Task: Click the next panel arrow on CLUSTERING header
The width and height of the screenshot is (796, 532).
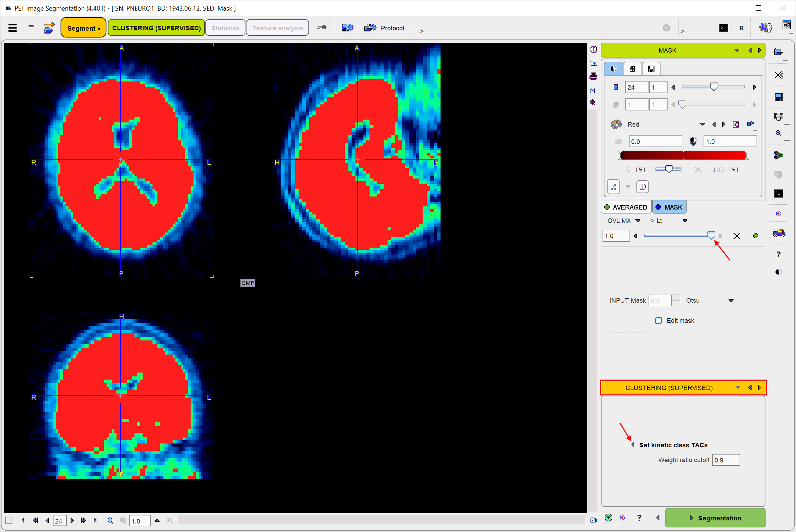Action: 760,388
